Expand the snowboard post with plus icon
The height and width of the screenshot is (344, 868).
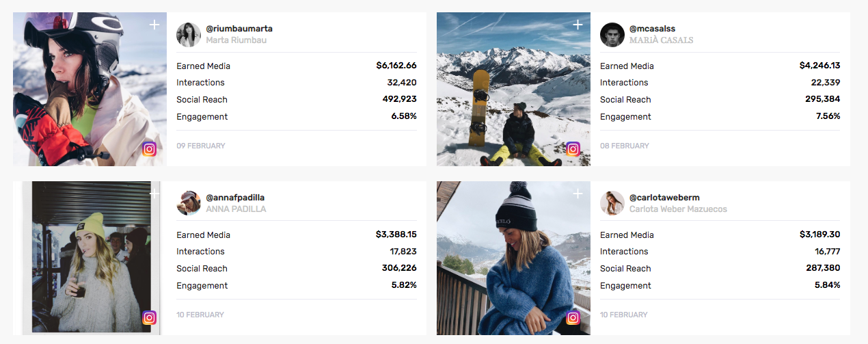tap(578, 25)
